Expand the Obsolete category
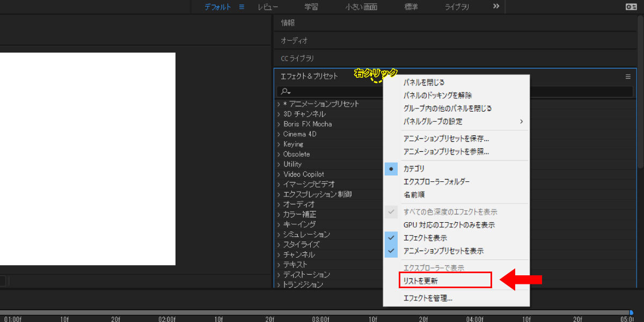 pyautogui.click(x=279, y=154)
